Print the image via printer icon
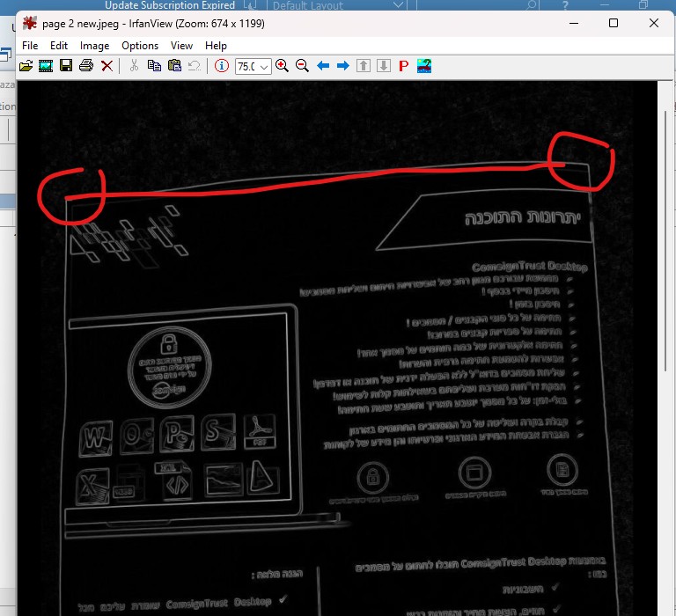The height and width of the screenshot is (616, 676). point(86,66)
